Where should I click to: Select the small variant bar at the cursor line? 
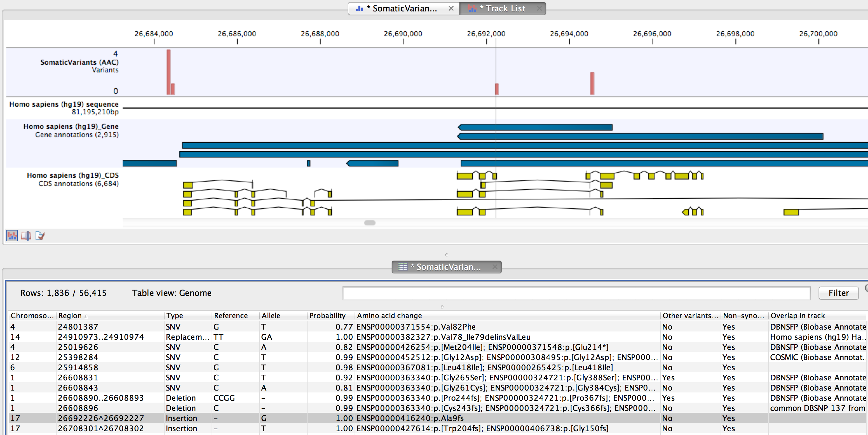[x=497, y=89]
